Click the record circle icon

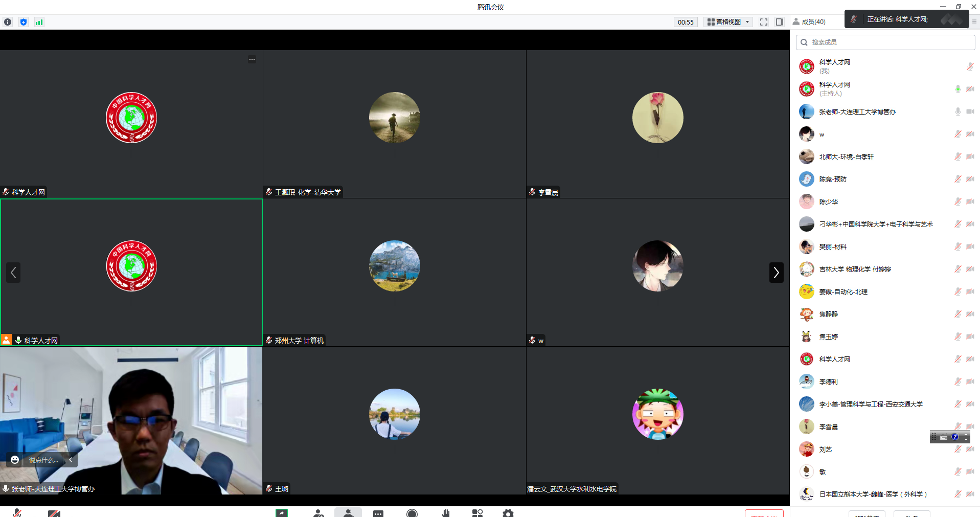click(412, 513)
